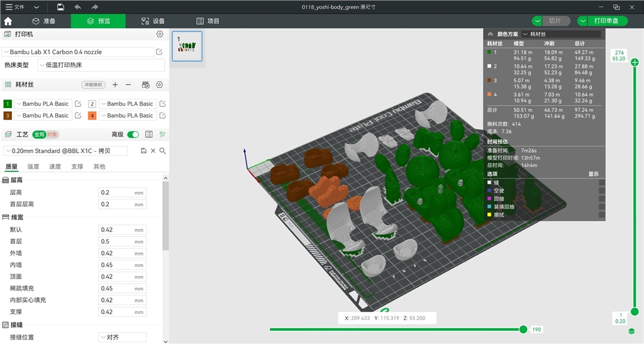
Task: Open printer settings gear icon
Action: tap(160, 34)
